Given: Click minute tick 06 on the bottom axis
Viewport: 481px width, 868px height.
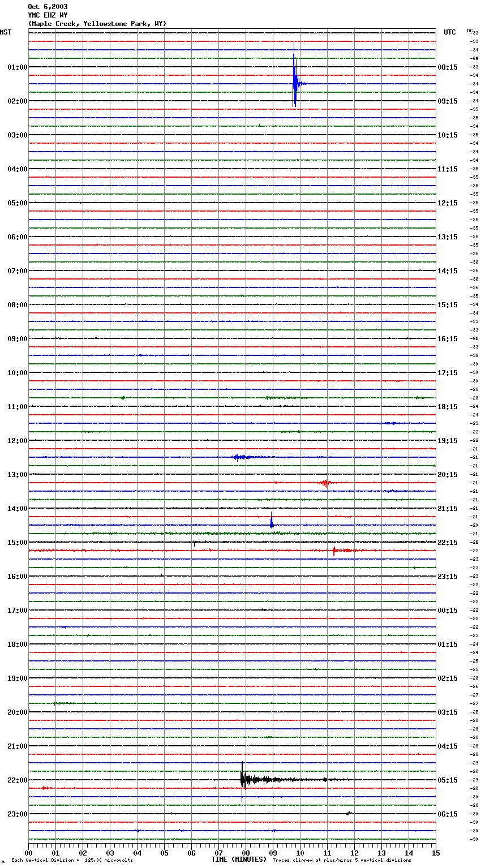Looking at the screenshot, I should click(191, 853).
